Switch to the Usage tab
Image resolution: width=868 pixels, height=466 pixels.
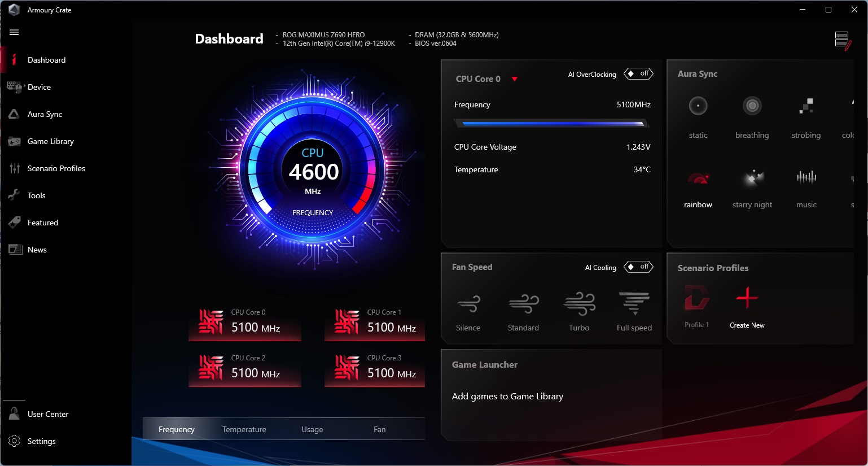(312, 429)
